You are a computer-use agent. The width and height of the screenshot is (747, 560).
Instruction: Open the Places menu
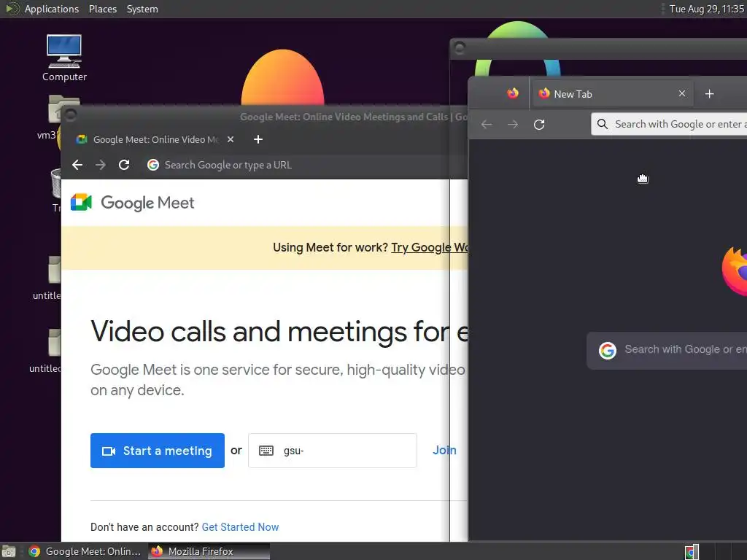click(103, 9)
